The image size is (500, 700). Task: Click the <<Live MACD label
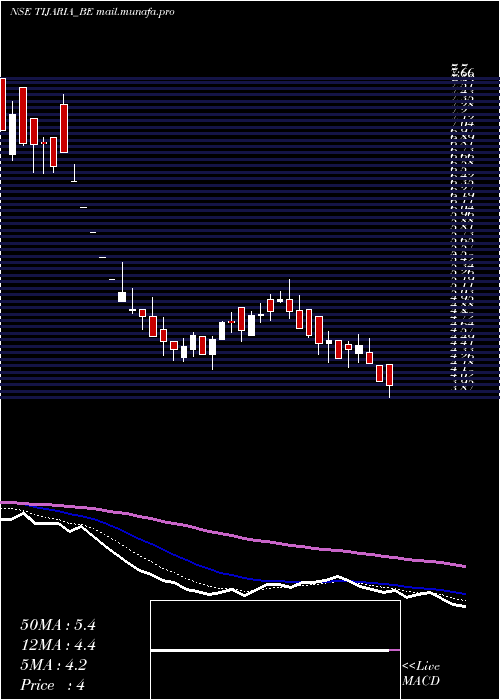click(x=421, y=674)
